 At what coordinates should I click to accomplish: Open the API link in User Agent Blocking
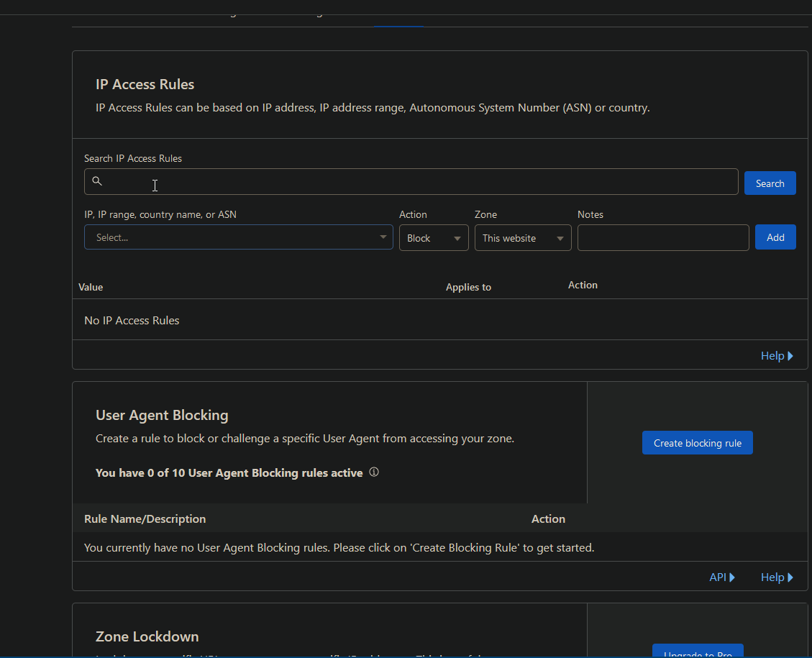point(718,577)
